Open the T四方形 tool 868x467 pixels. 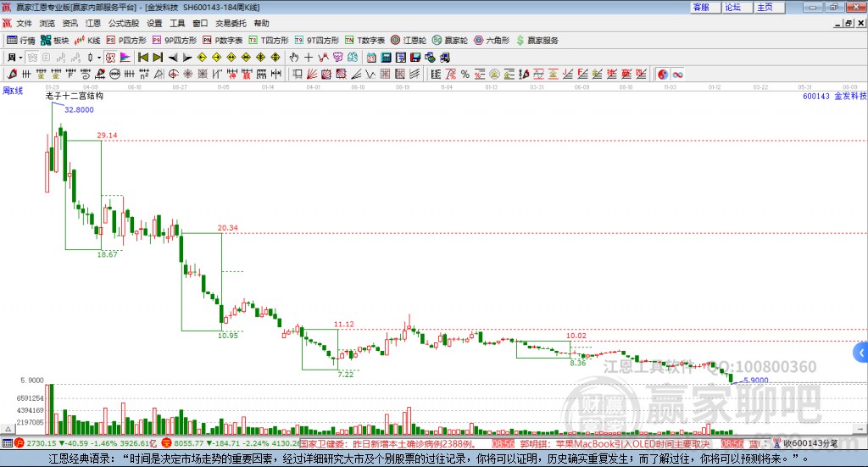tap(269, 41)
